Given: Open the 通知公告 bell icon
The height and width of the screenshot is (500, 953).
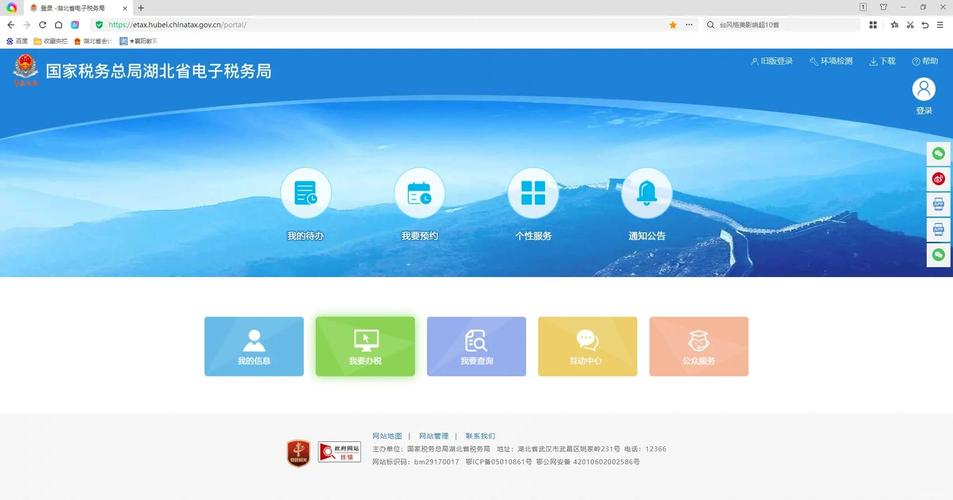Looking at the screenshot, I should (647, 193).
